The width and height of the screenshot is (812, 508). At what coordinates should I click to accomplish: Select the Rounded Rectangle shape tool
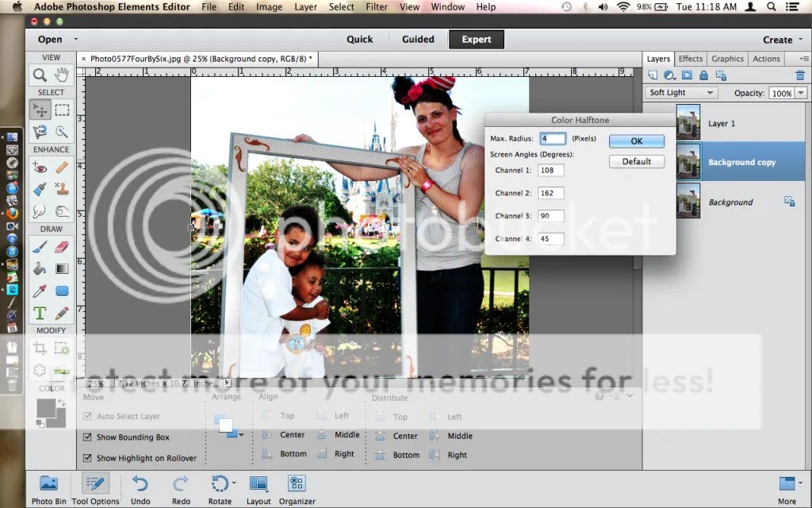pyautogui.click(x=62, y=291)
